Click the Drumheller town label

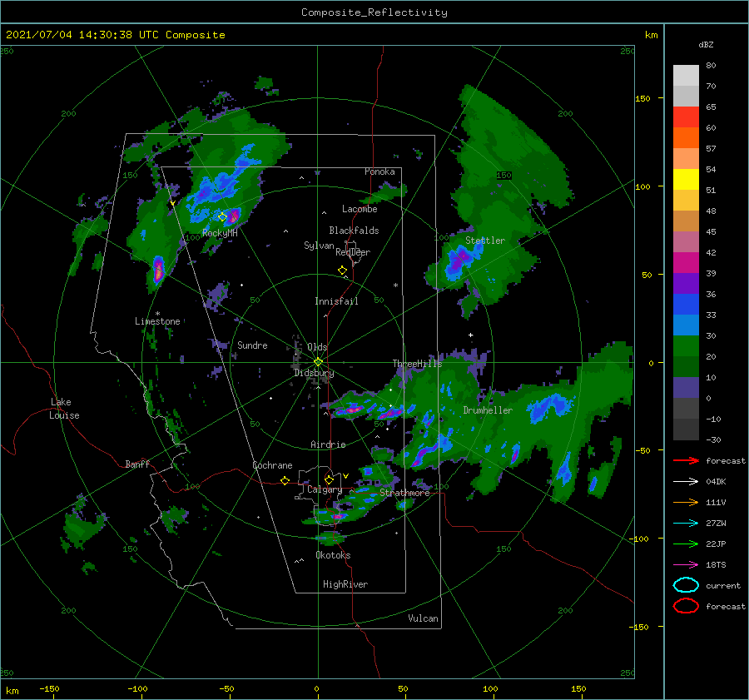tap(488, 410)
